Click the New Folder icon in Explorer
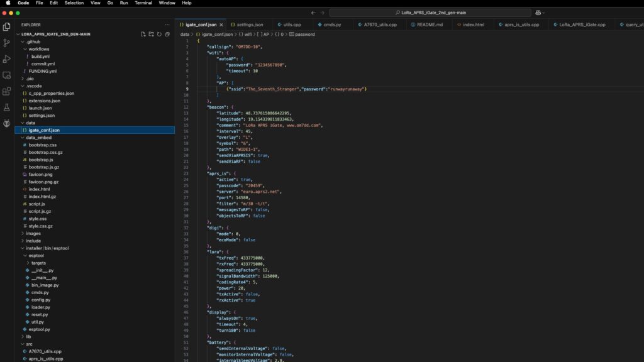Image resolution: width=644 pixels, height=362 pixels. click(151, 34)
